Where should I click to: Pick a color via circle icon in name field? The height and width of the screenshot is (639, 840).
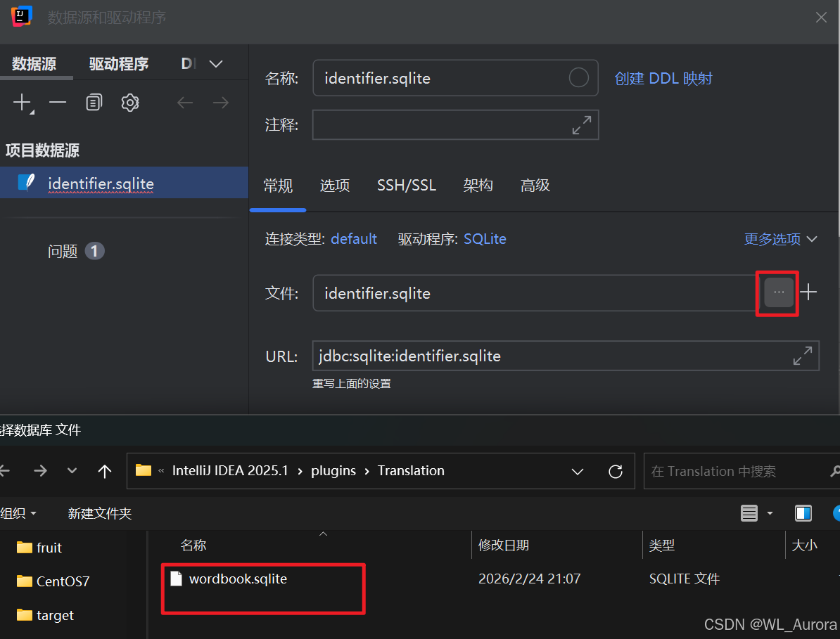(x=578, y=77)
